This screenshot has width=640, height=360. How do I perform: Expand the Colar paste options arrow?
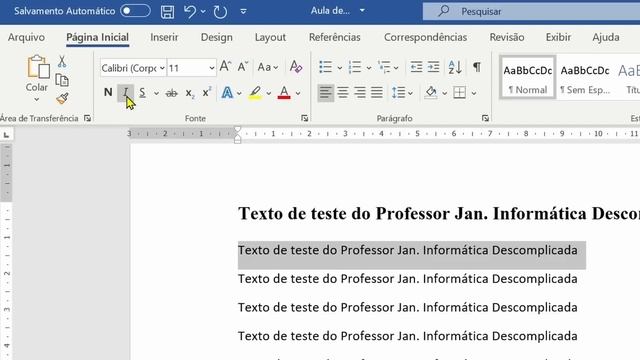36,99
